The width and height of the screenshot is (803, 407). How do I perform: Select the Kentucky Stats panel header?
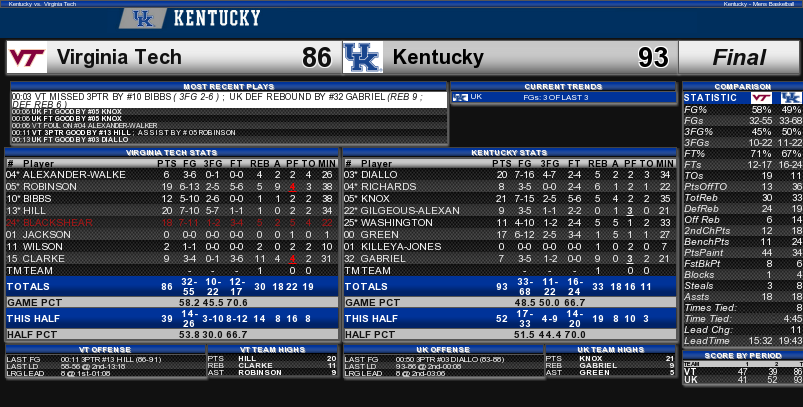click(509, 153)
